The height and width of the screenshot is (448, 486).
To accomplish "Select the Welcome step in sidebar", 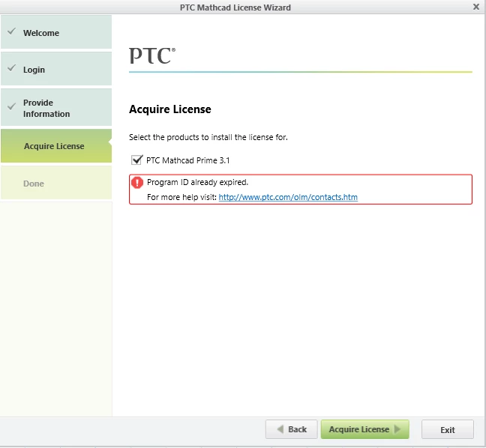I will coord(56,32).
